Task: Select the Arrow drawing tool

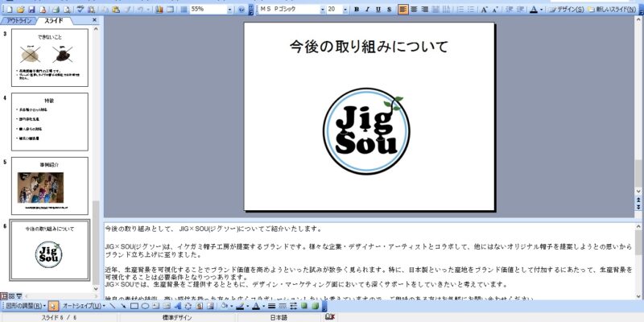Action: [123, 306]
